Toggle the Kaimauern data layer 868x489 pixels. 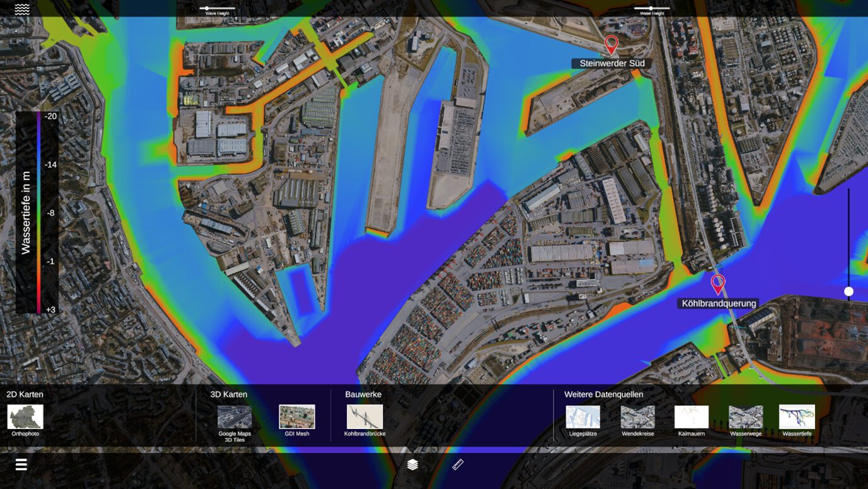(692, 417)
